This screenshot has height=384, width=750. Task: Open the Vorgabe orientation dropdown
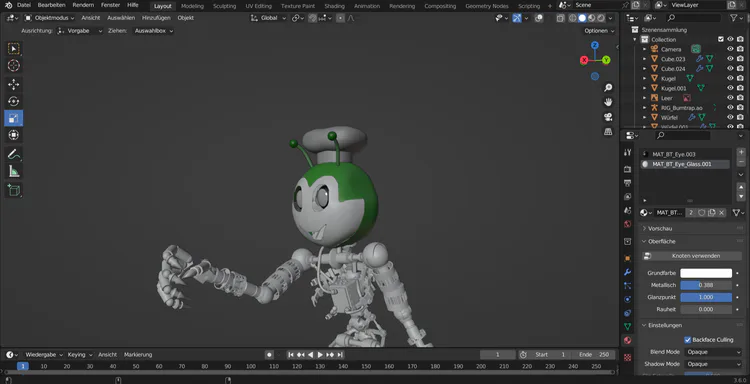coord(80,31)
